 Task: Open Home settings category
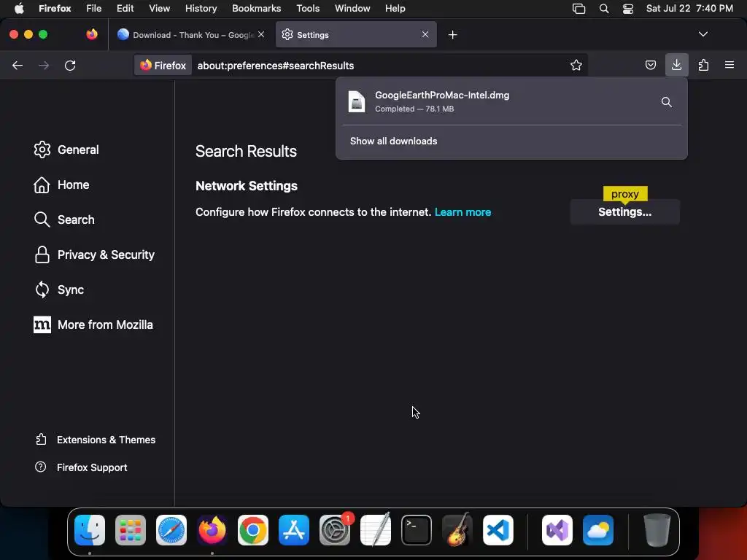pyautogui.click(x=61, y=184)
